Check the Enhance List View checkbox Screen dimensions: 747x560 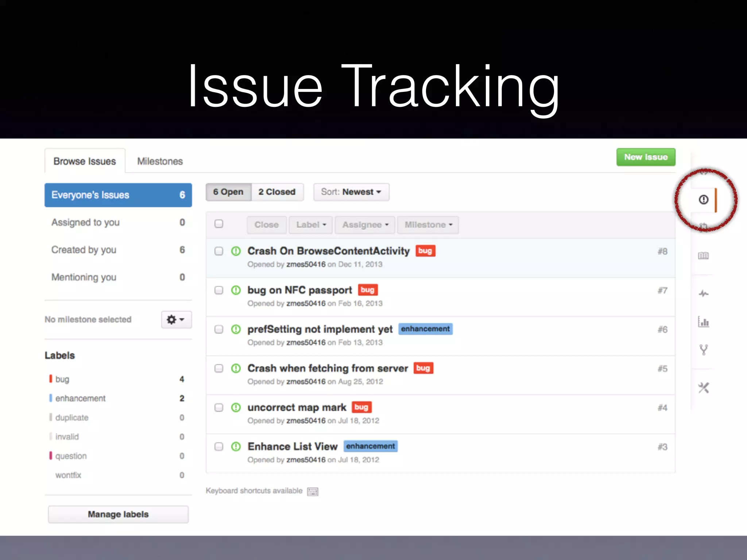[219, 446]
